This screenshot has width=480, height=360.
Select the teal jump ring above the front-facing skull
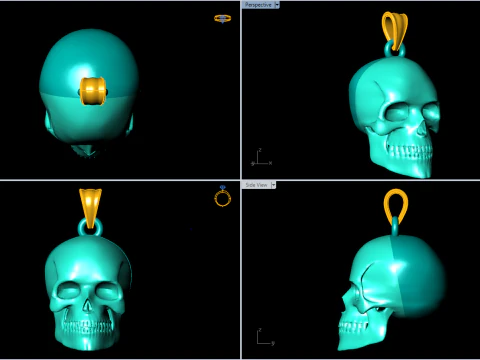click(x=81, y=228)
